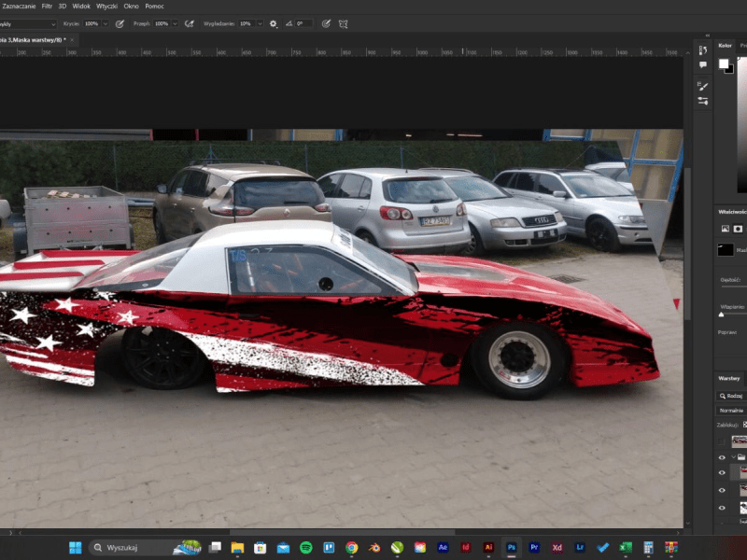747x560 pixels.
Task: Hide the selected layer below the group folder
Action: click(x=722, y=473)
